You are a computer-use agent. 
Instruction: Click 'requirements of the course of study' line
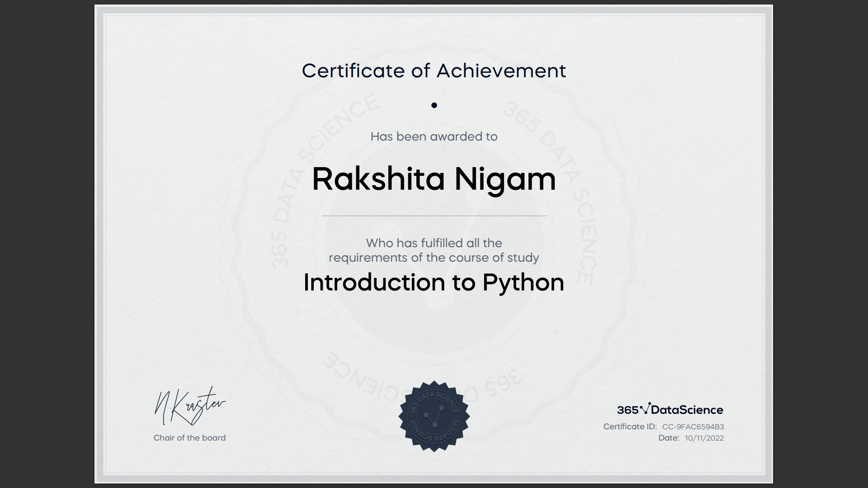[434, 258]
